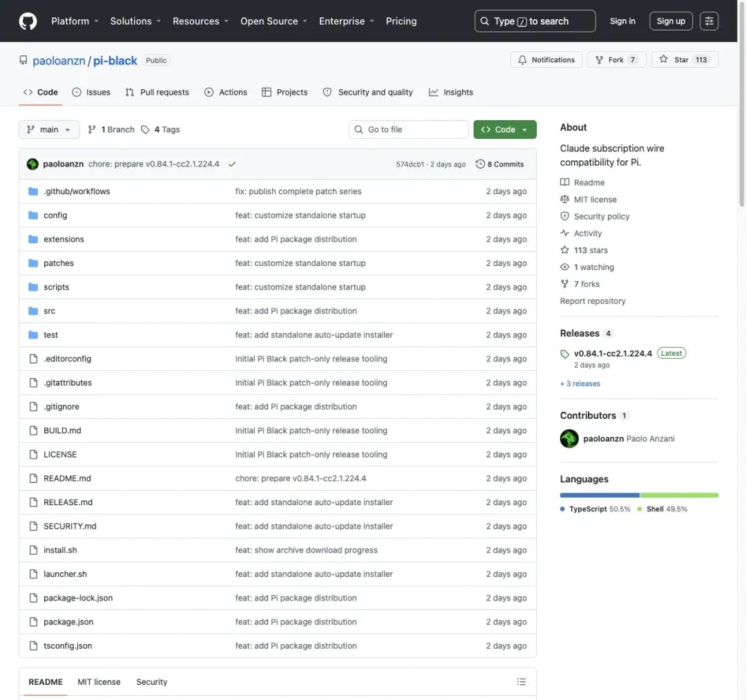Click the Report repository link
This screenshot has width=746, height=700.
pos(593,301)
